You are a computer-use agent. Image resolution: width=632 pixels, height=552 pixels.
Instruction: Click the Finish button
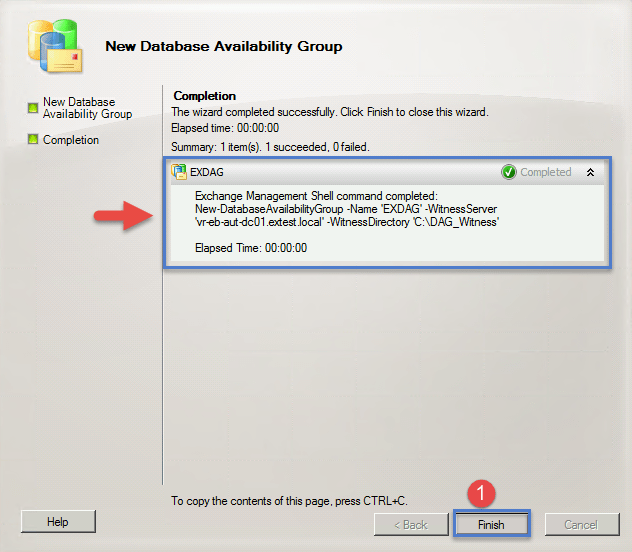click(491, 524)
